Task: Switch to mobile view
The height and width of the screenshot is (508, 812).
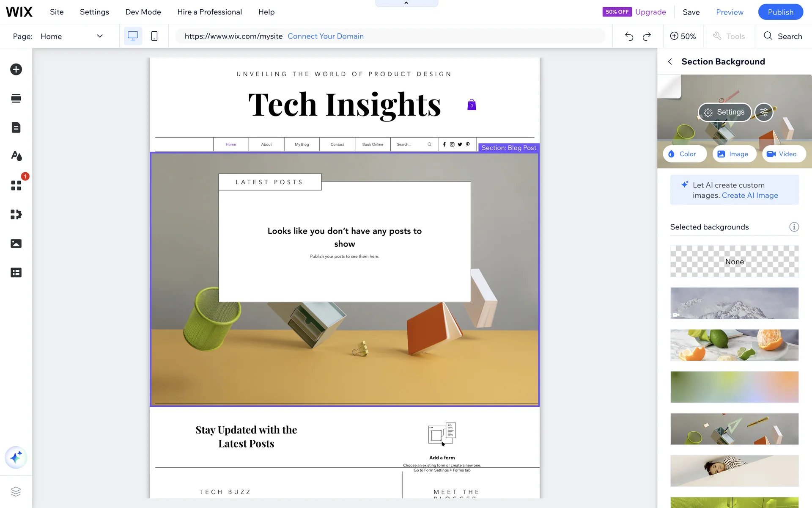Action: tap(154, 36)
